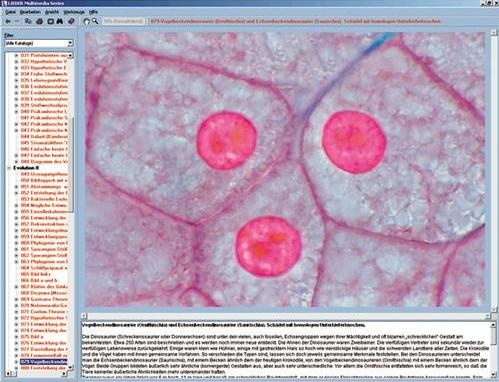The image size is (499, 382).
Task: Select tree item 034
Action: 44,74
